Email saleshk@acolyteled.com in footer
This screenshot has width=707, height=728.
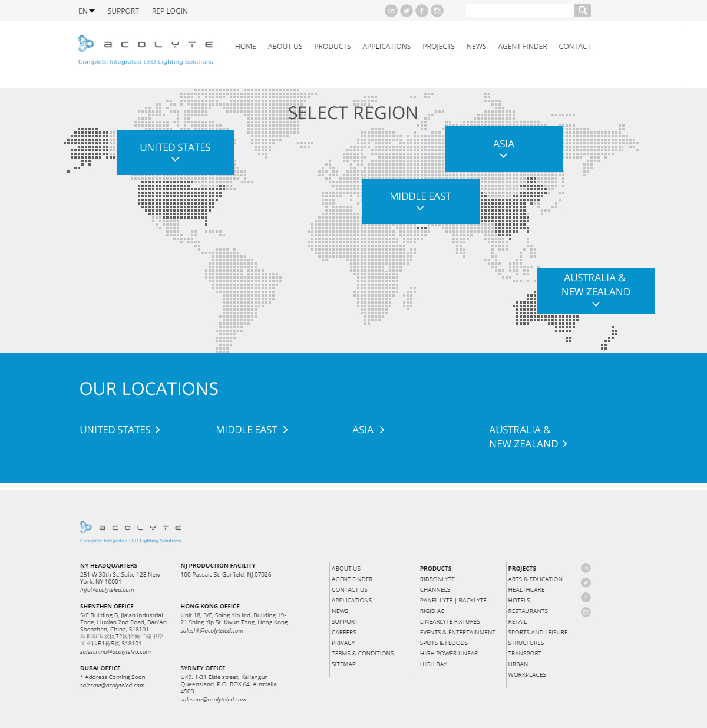click(212, 631)
